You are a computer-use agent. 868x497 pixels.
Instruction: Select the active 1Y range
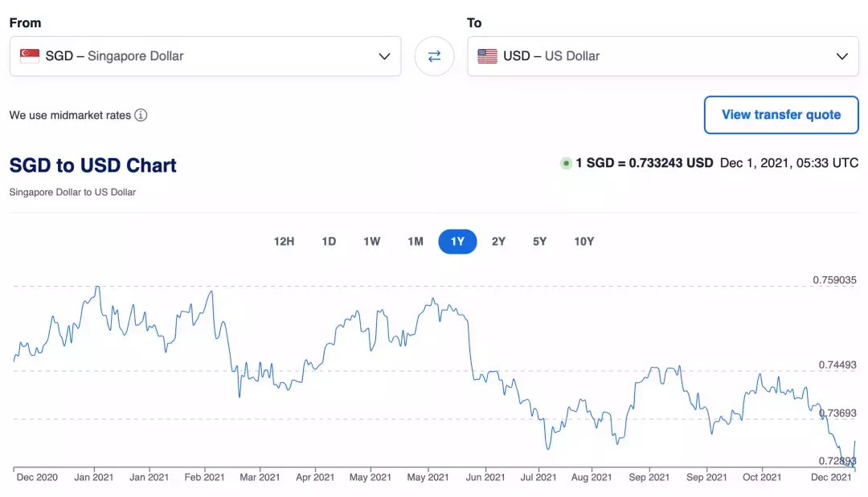457,242
